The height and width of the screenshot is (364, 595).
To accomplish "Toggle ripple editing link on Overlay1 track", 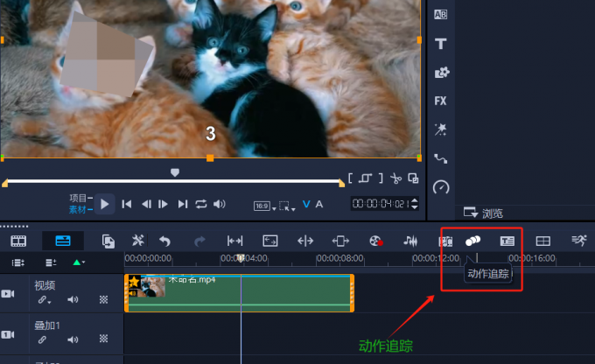I will point(42,339).
